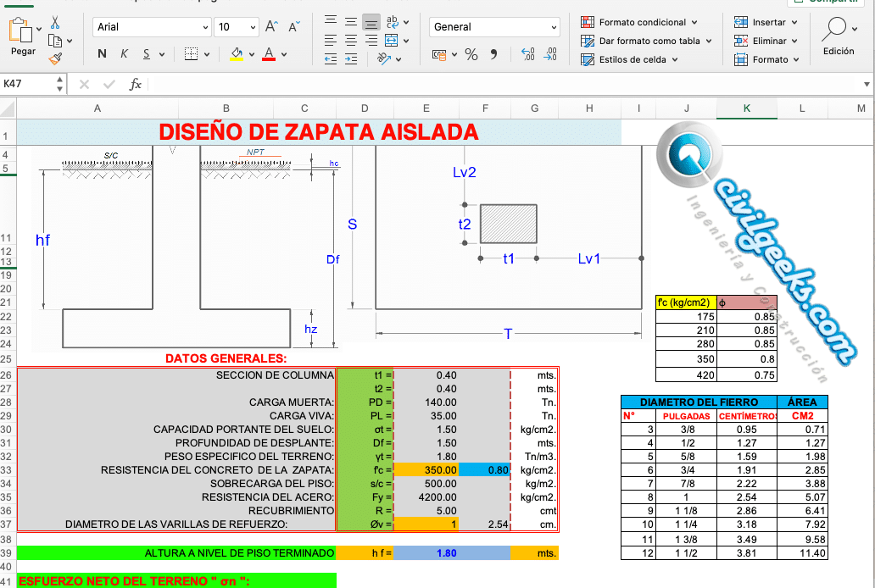This screenshot has width=875, height=588.
Task: Apply accounting number format icon
Action: 439,54
